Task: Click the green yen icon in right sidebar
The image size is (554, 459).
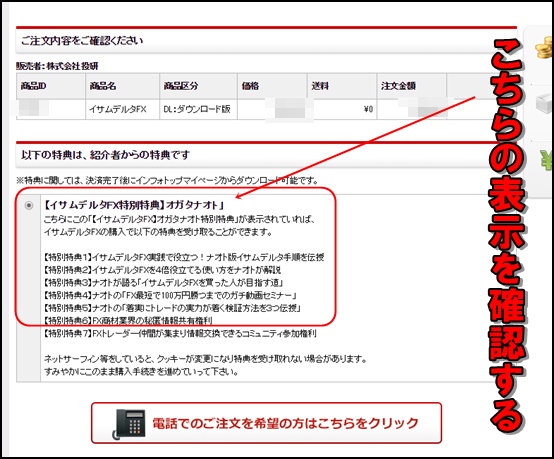Action: [x=546, y=159]
